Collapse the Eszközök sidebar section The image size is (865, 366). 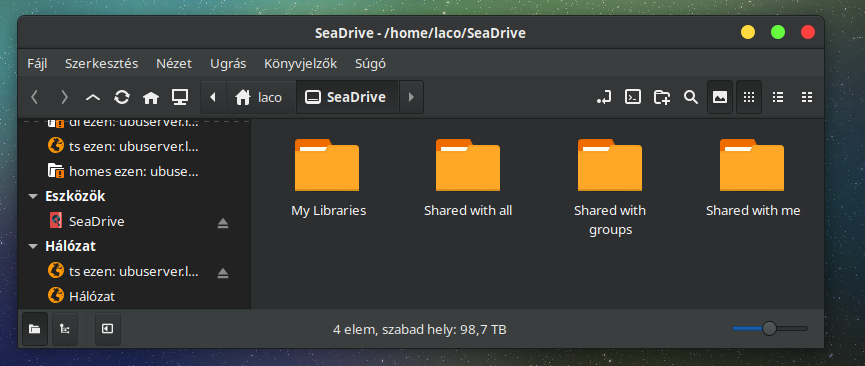pyautogui.click(x=34, y=197)
